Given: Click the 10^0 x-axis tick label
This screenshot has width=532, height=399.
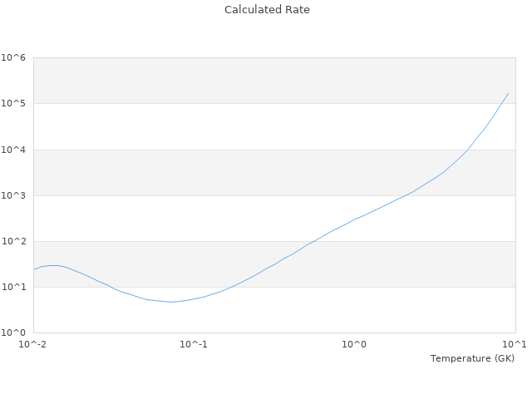Looking at the screenshot, I should tap(354, 344).
